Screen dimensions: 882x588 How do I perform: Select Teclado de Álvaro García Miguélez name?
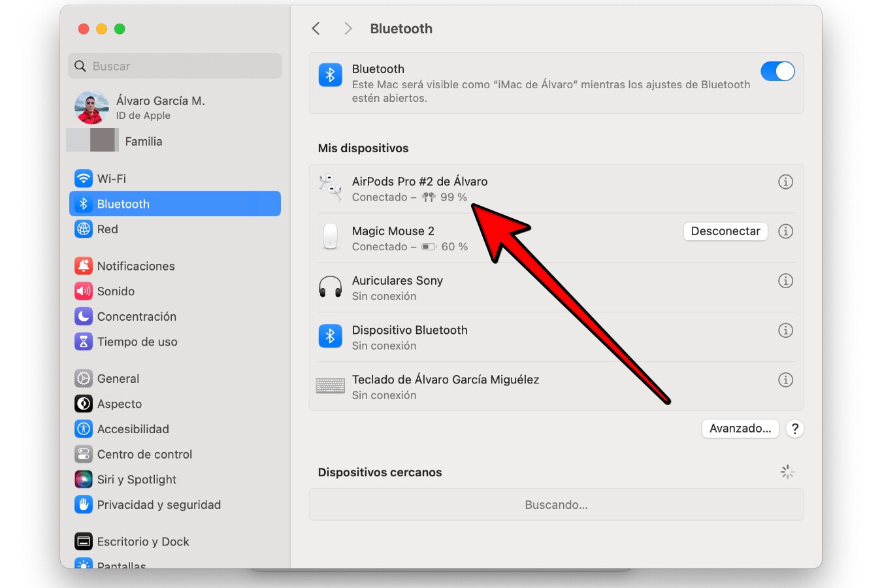click(446, 380)
